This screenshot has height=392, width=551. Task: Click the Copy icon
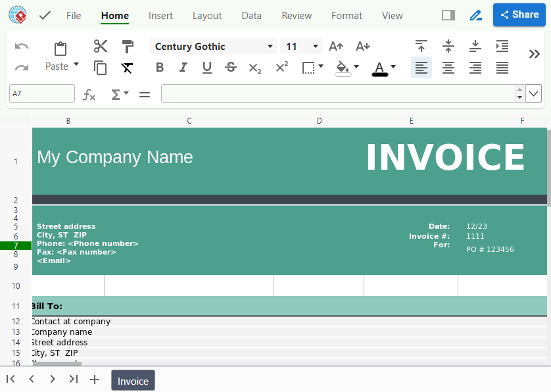(x=100, y=67)
